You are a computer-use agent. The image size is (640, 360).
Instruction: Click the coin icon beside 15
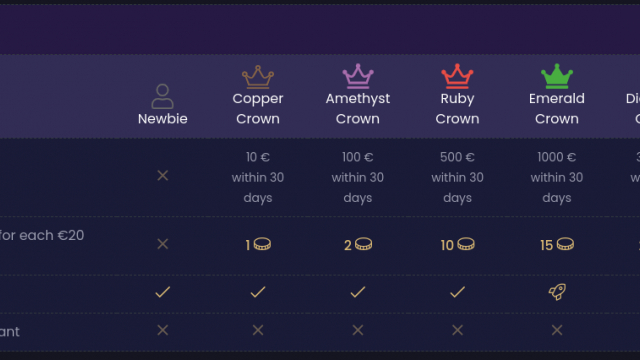(x=565, y=244)
